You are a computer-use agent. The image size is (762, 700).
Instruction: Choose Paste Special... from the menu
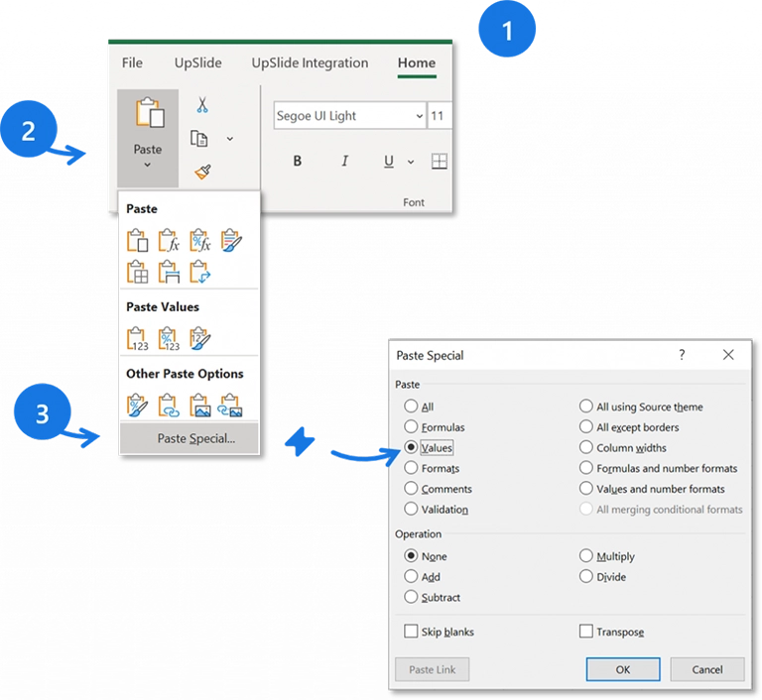189,438
